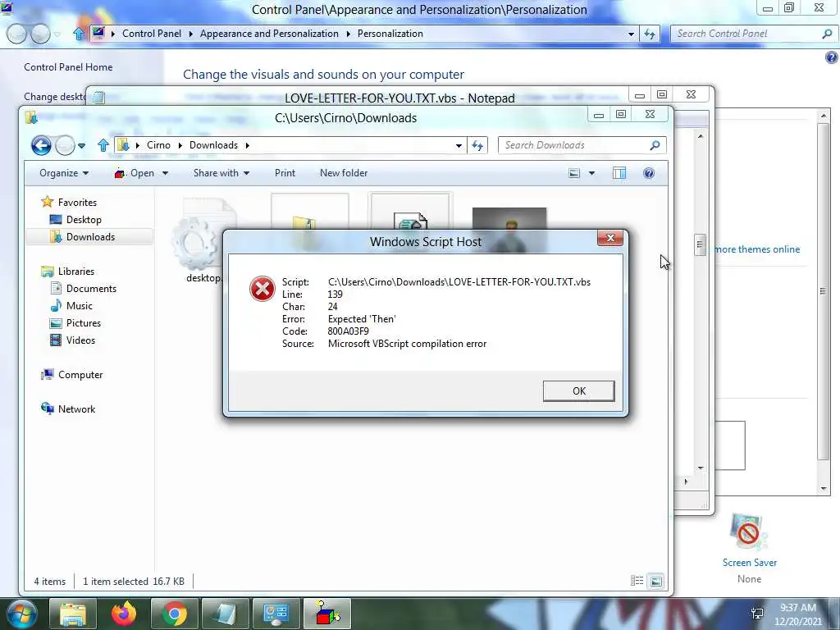840x630 pixels.
Task: Expand Control Panel address bar dropdown
Action: coord(631,34)
